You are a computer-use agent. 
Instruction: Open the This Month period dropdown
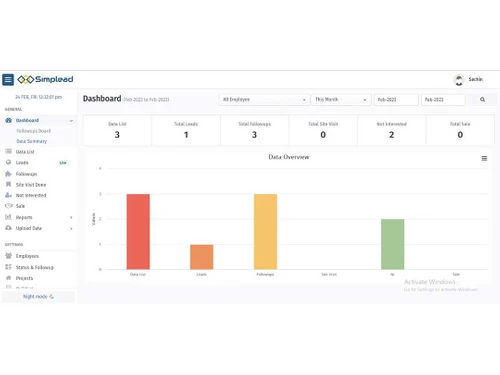click(x=341, y=100)
